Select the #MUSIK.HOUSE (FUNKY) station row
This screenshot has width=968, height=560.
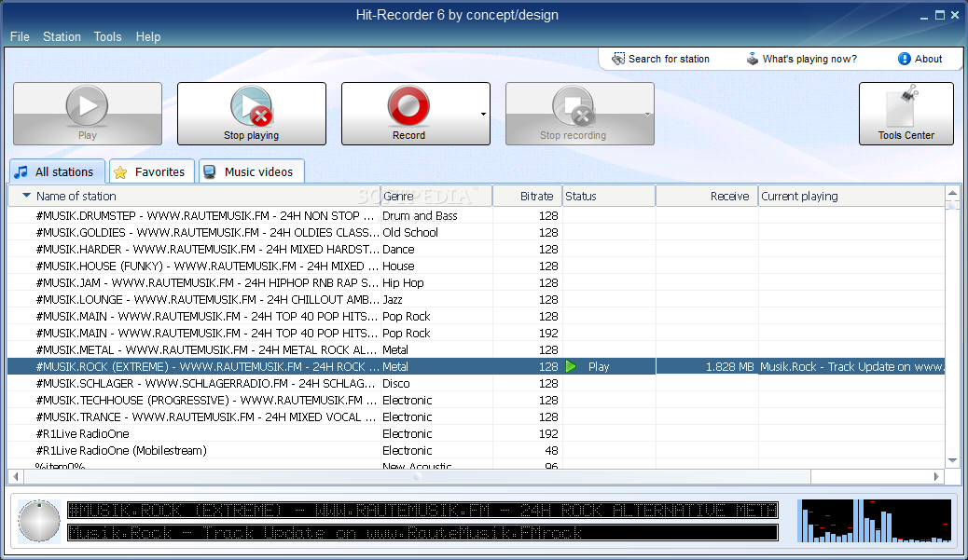pyautogui.click(x=476, y=266)
